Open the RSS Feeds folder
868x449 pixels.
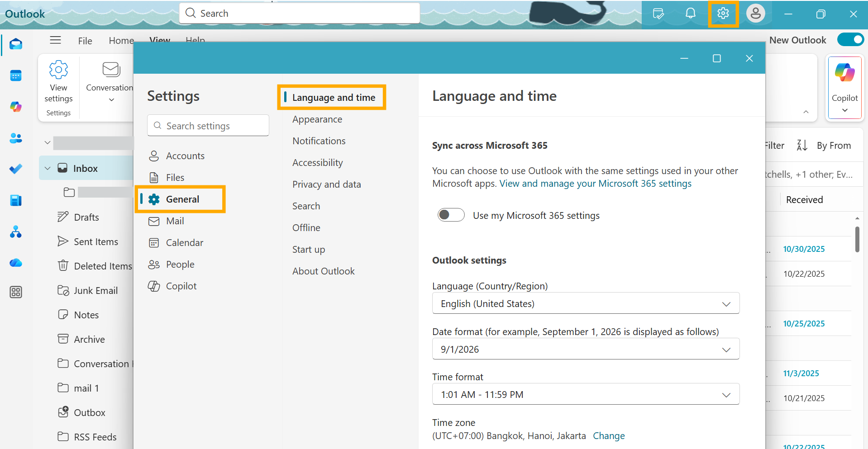(95, 437)
